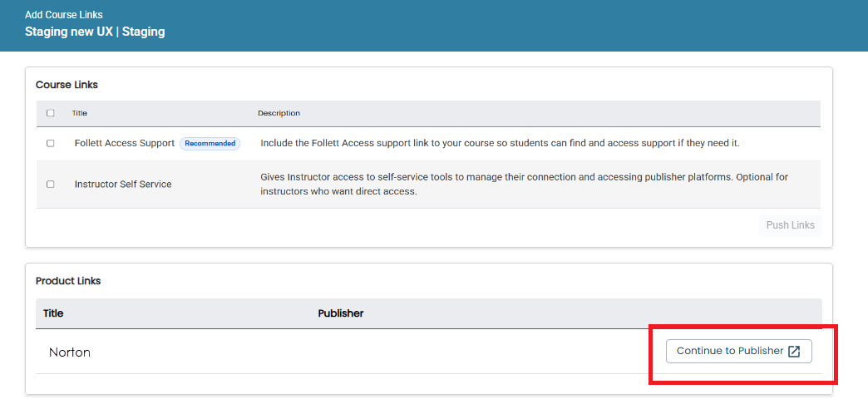Click the Push Links button
868x404 pixels.
[790, 225]
